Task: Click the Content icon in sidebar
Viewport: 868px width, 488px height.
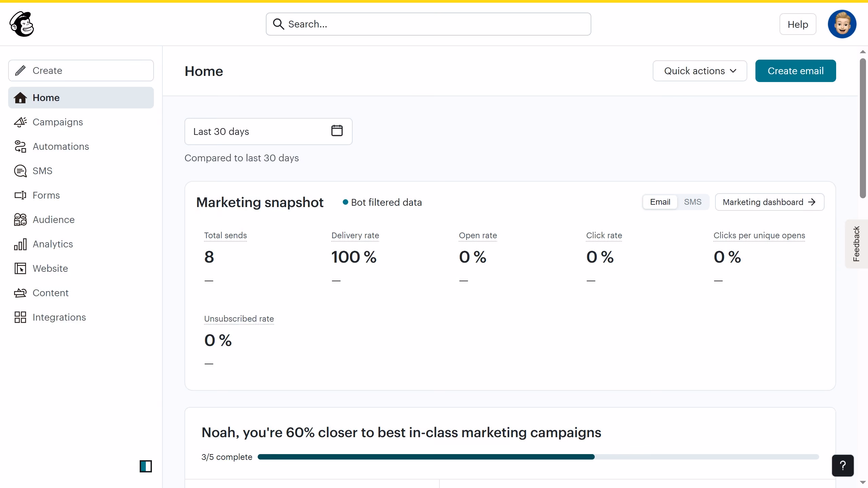Action: (x=20, y=293)
